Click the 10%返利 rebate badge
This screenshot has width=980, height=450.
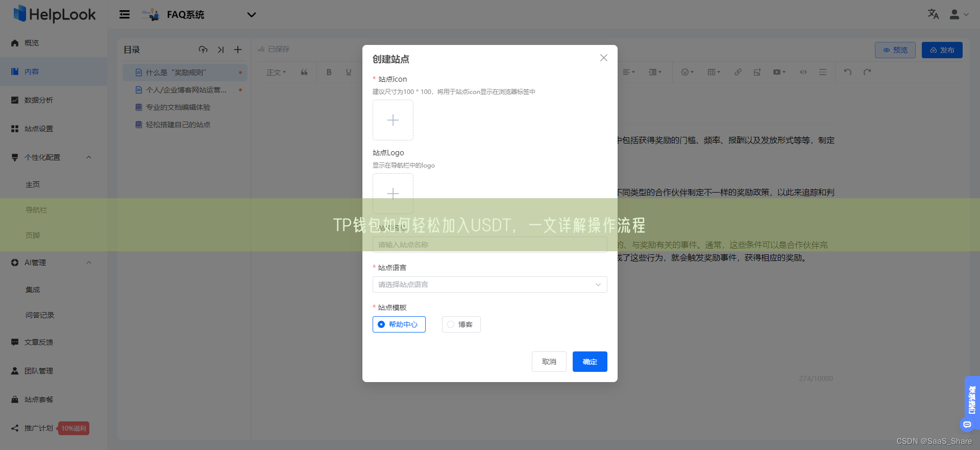(x=73, y=428)
